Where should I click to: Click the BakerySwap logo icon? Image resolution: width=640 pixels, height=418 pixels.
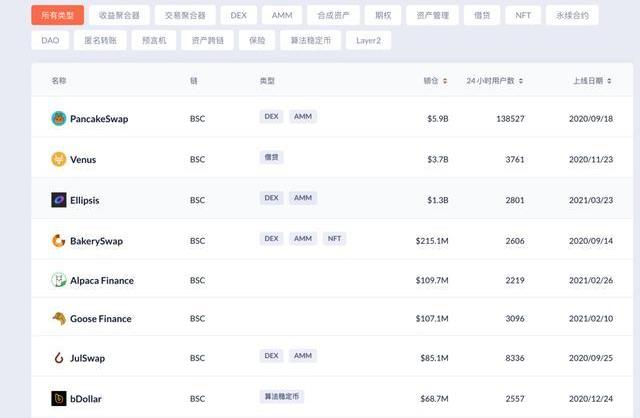click(59, 241)
